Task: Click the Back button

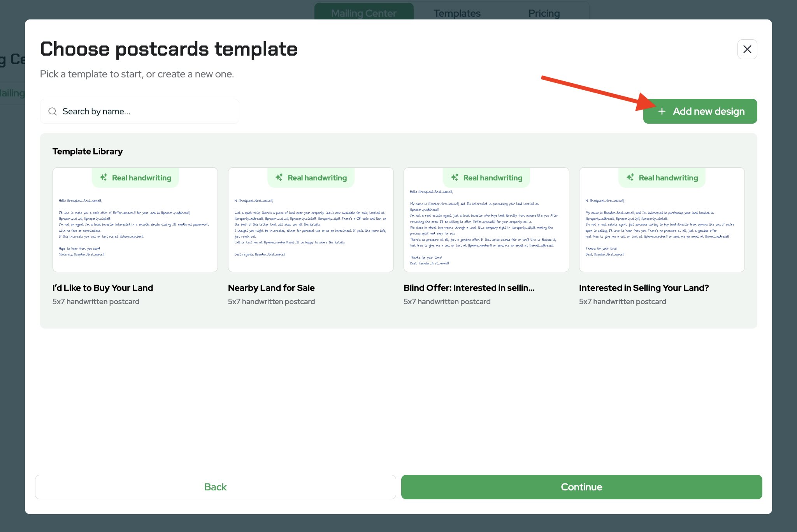Action: (215, 487)
